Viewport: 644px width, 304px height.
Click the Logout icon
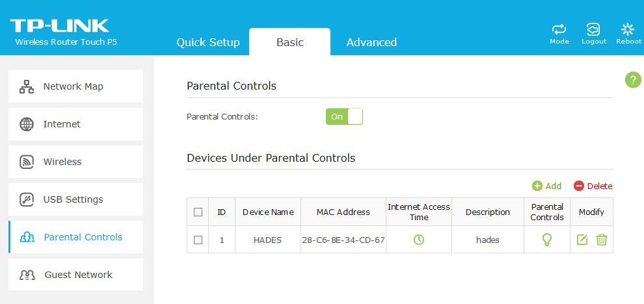coord(593,29)
